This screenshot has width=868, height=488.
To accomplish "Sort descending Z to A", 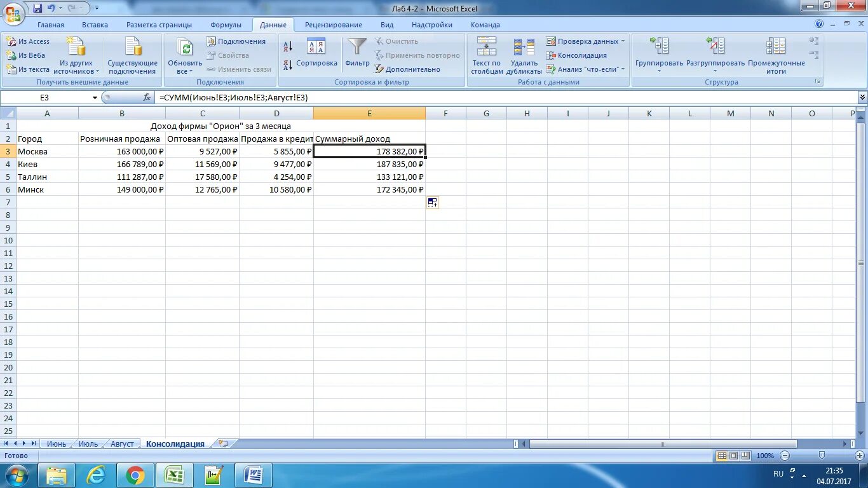I will 288,64.
